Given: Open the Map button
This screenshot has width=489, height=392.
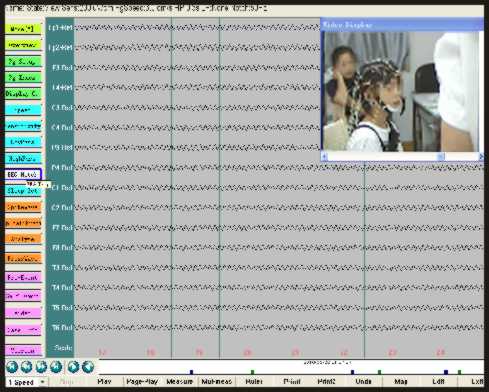Looking at the screenshot, I should tap(401, 382).
